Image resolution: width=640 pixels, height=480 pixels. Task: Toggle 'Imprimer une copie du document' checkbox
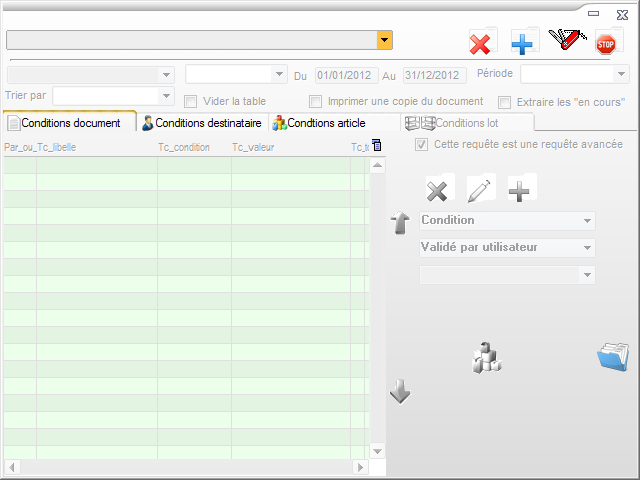(316, 101)
